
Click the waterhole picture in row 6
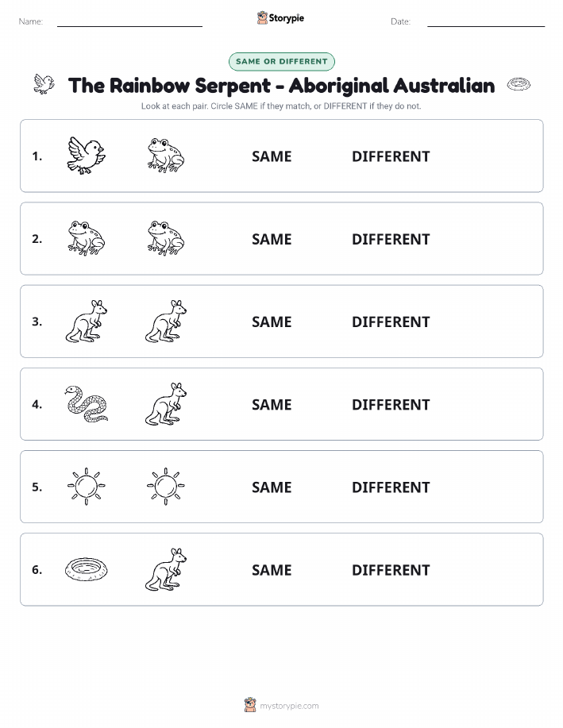(x=87, y=569)
